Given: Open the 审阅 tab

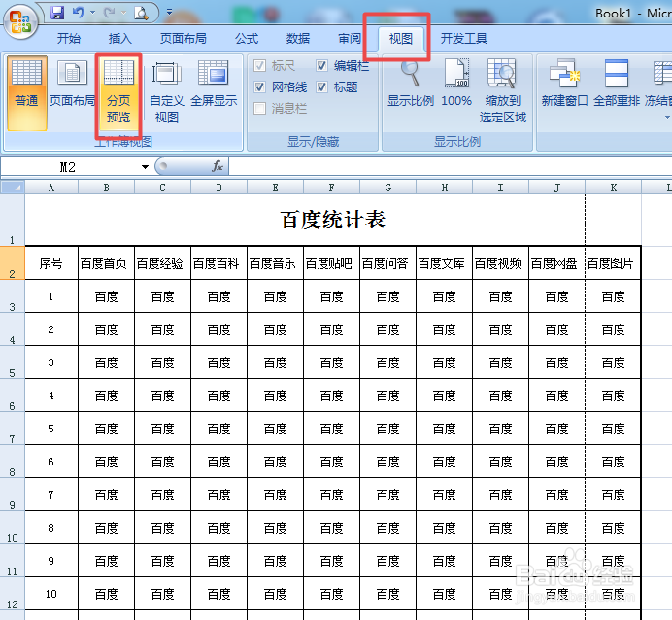Looking at the screenshot, I should point(350,38).
